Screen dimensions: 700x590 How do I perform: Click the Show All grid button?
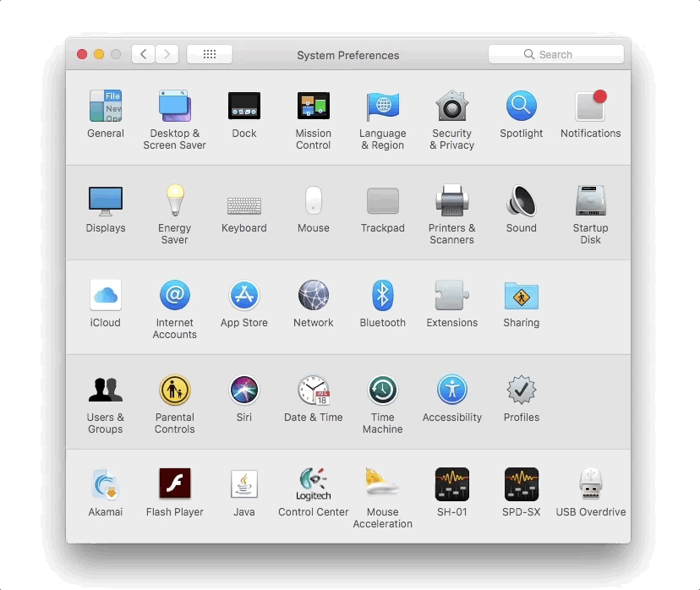click(210, 54)
